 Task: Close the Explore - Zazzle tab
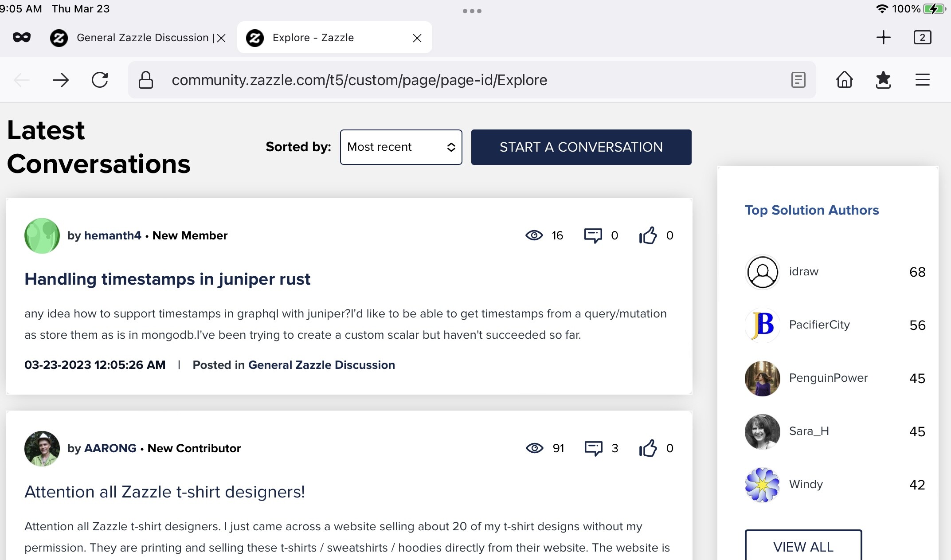coord(417,38)
